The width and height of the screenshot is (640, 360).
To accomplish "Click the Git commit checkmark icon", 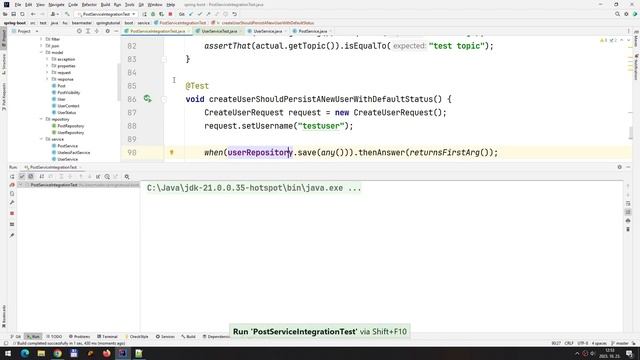I will click(x=200, y=14).
